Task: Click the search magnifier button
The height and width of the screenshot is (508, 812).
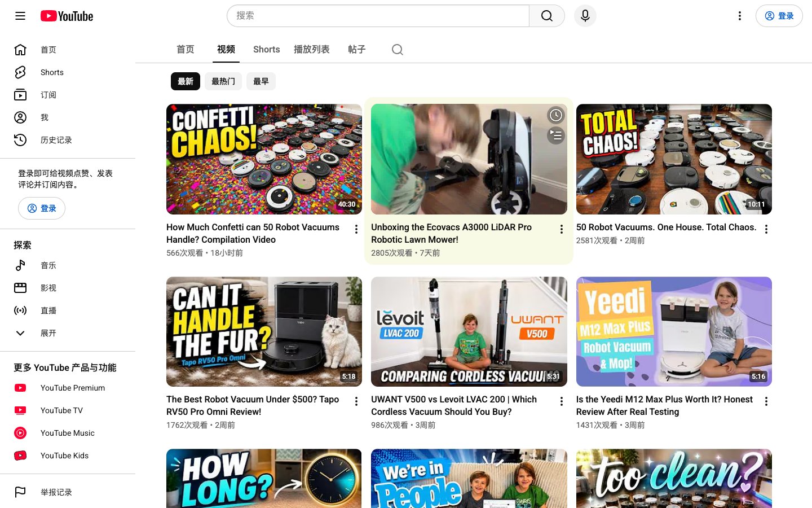Action: pyautogui.click(x=547, y=16)
